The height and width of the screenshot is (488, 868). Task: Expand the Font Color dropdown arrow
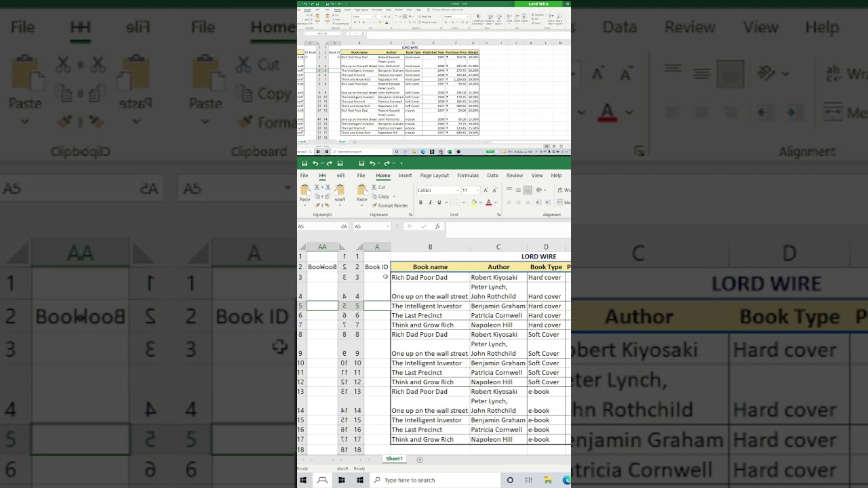(495, 203)
